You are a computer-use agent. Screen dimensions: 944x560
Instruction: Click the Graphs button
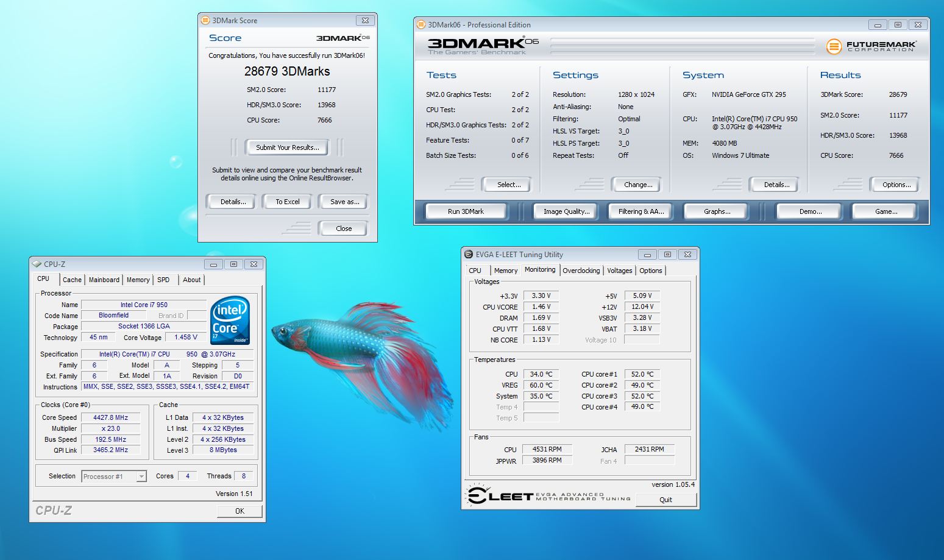[717, 211]
